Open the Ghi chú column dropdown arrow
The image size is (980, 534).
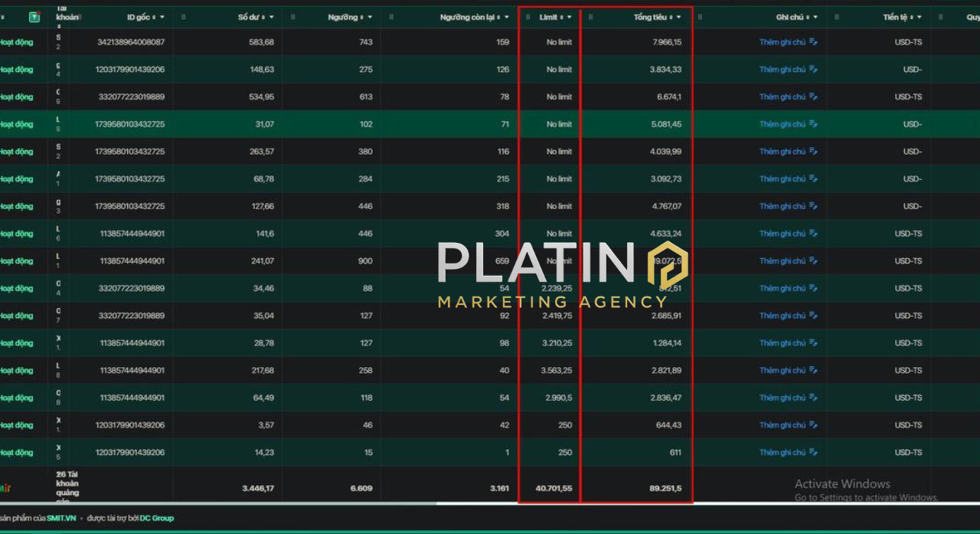point(815,17)
